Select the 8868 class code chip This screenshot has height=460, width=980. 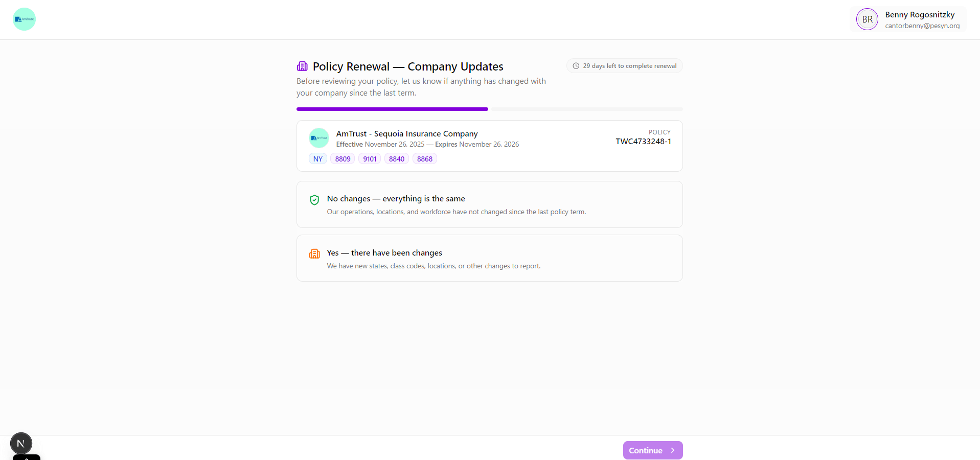[424, 158]
